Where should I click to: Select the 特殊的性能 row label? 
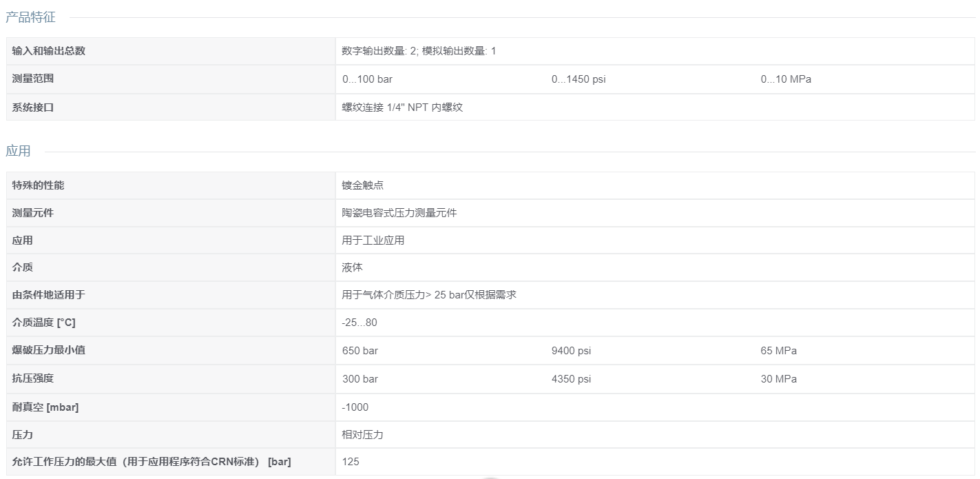39,185
